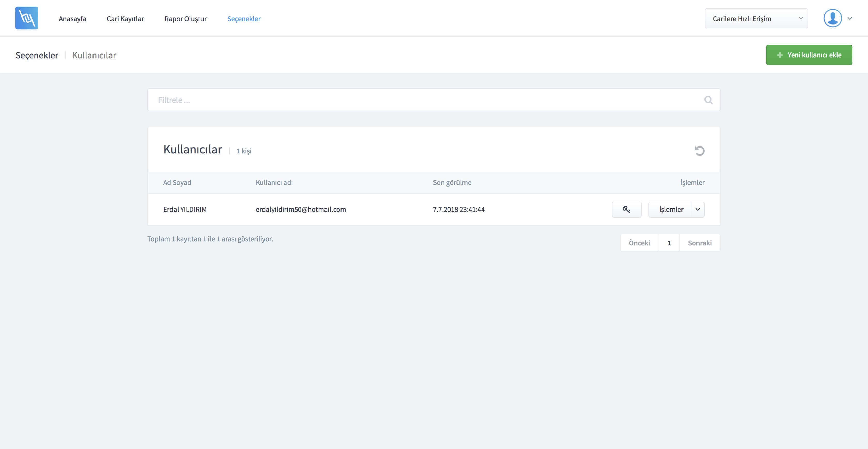Open the Cari Kayıtlar menu
This screenshot has width=868, height=449.
(125, 19)
